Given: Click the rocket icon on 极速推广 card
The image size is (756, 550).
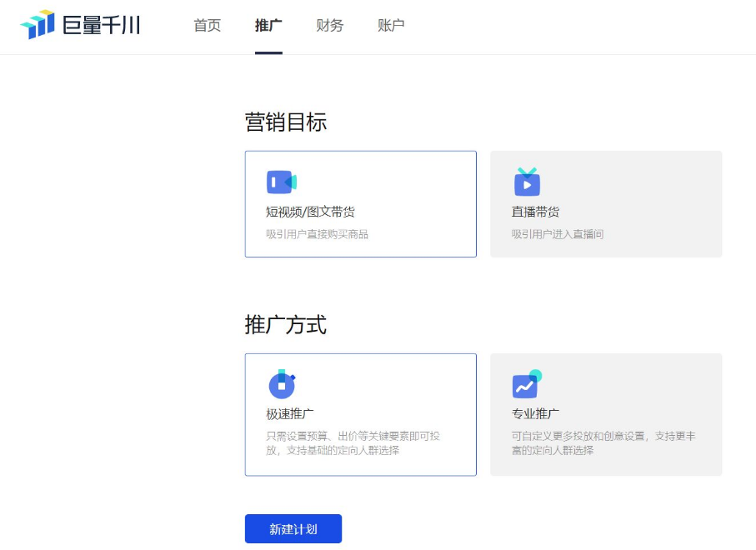Looking at the screenshot, I should pyautogui.click(x=281, y=385).
